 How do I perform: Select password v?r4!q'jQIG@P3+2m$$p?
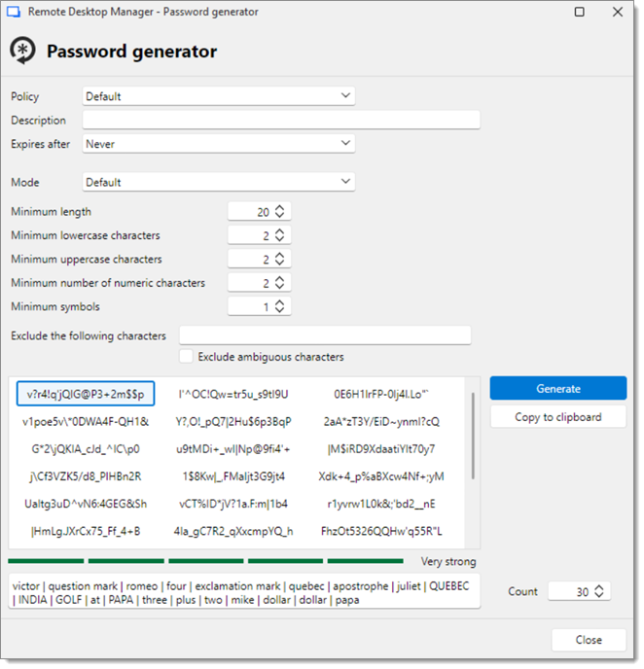86,396
